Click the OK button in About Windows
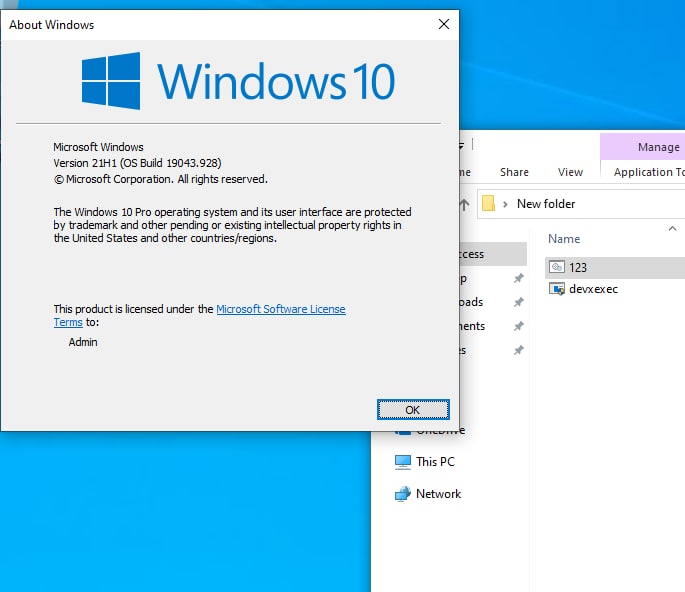The width and height of the screenshot is (685, 592). pos(413,409)
